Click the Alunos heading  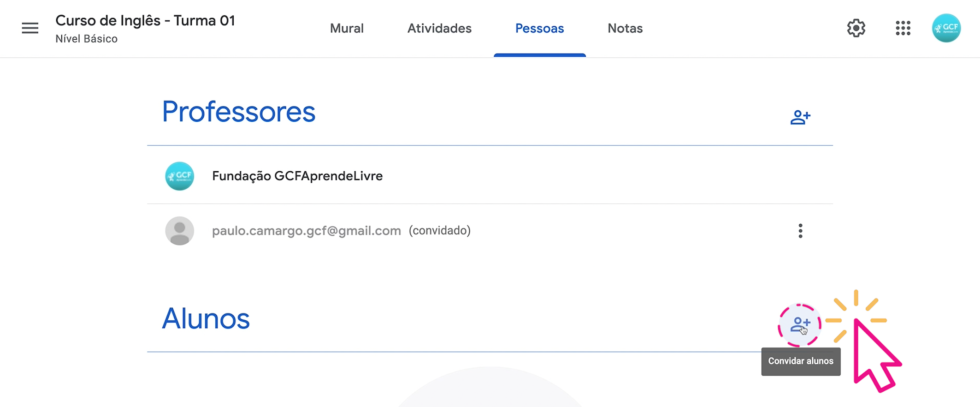[x=206, y=318]
